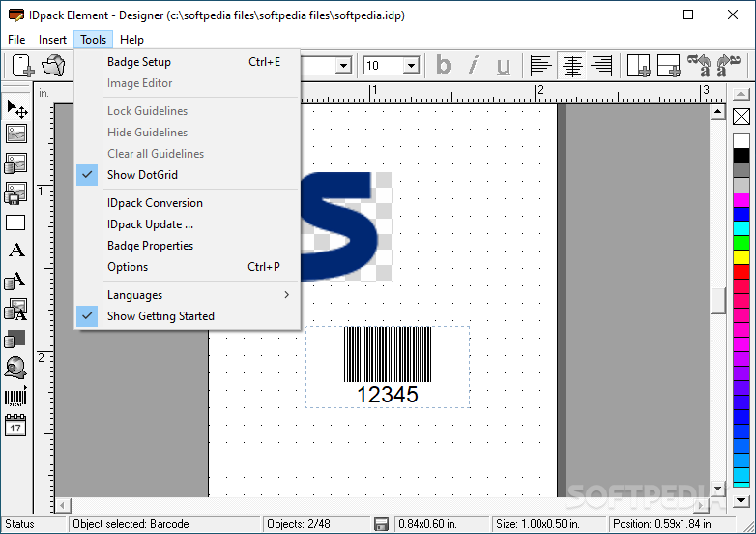Pick the bright green color swatch
756x534 pixels.
pos(741,243)
